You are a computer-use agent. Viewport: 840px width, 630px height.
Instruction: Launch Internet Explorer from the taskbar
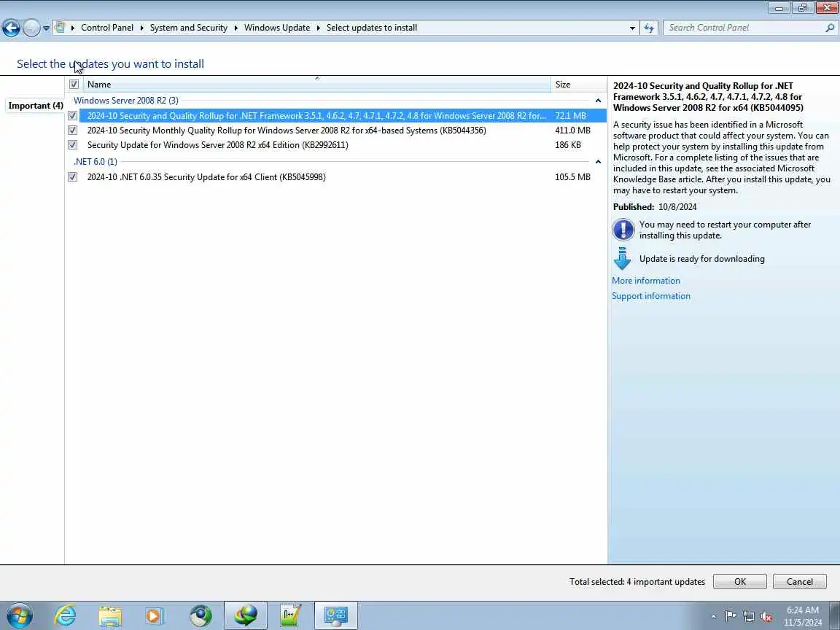pyautogui.click(x=66, y=616)
